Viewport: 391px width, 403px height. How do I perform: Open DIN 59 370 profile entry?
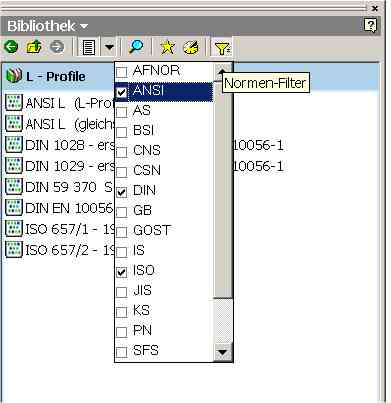point(60,187)
